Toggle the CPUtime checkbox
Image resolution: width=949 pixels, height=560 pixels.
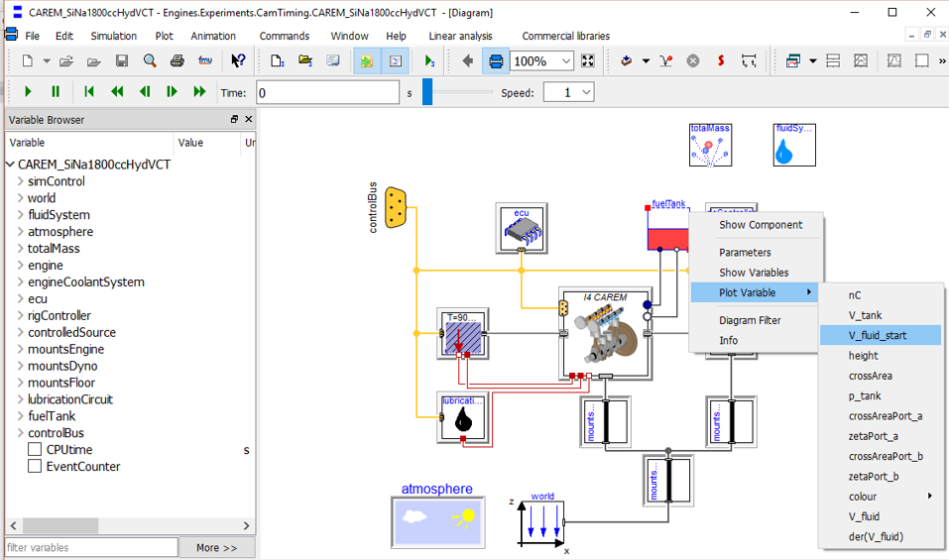pyautogui.click(x=35, y=449)
